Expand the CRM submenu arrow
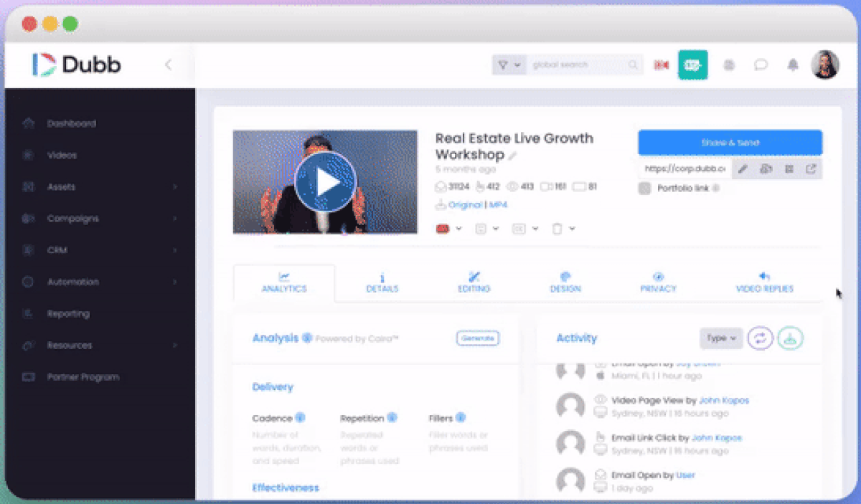This screenshot has width=861, height=504. click(x=176, y=250)
